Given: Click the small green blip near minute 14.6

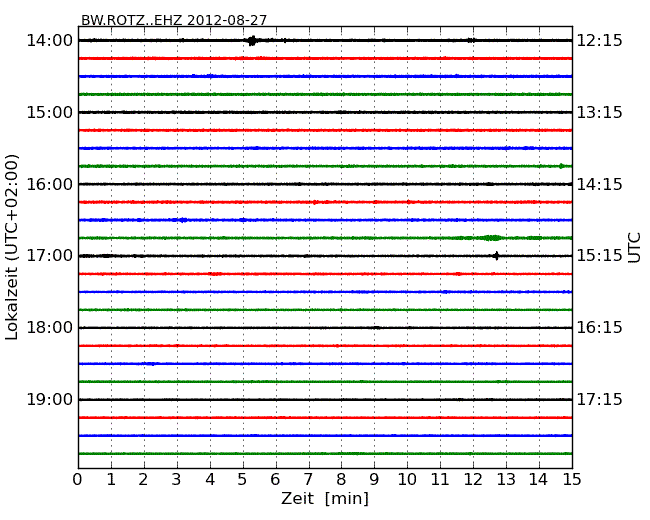Looking at the screenshot, I should (x=561, y=166).
